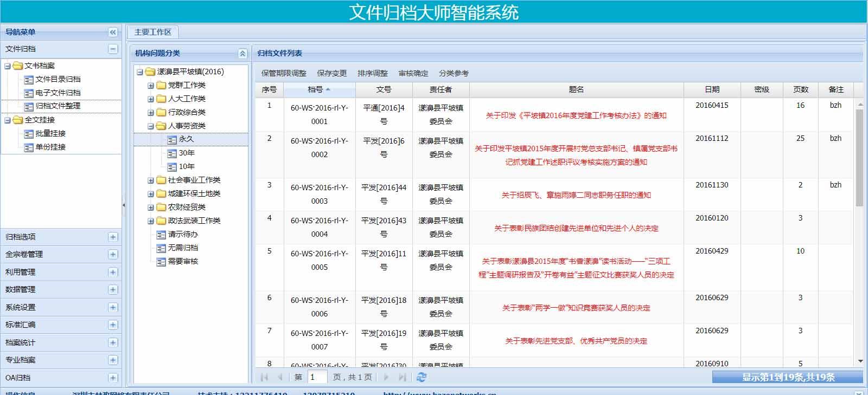Open 单份挂接 in navigation tree
868x395 pixels.
point(45,147)
